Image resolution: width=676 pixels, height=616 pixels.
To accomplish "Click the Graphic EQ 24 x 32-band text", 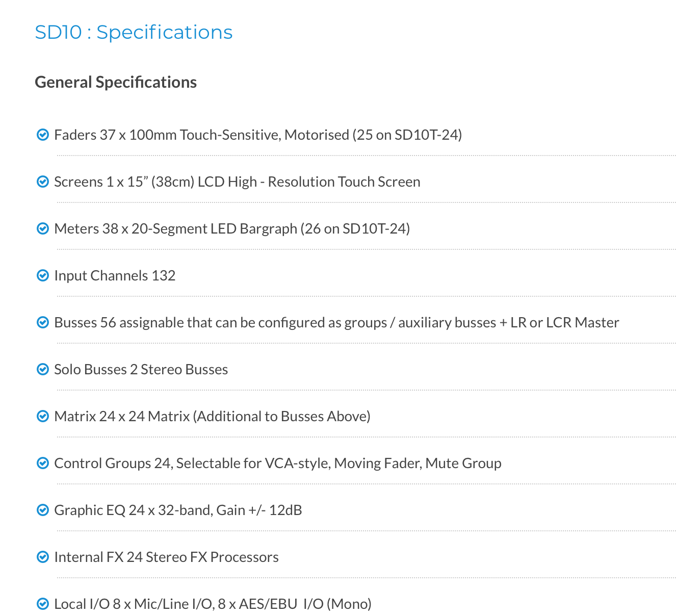I will pyautogui.click(x=178, y=510).
